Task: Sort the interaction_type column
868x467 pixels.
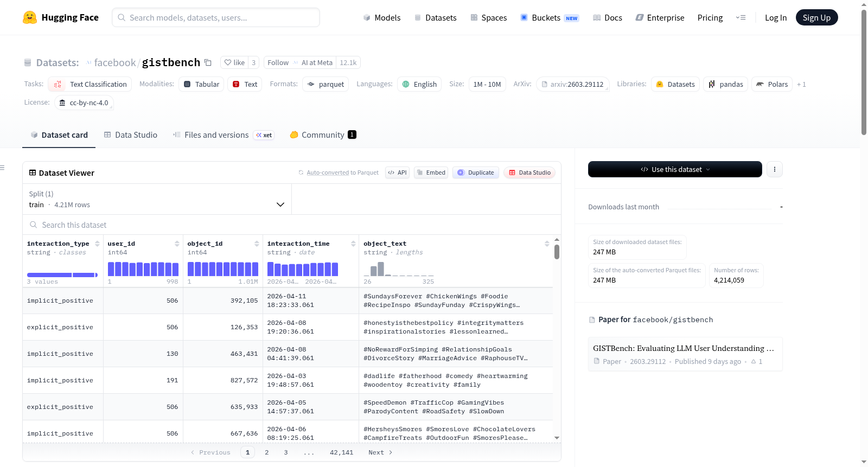Action: pyautogui.click(x=97, y=244)
